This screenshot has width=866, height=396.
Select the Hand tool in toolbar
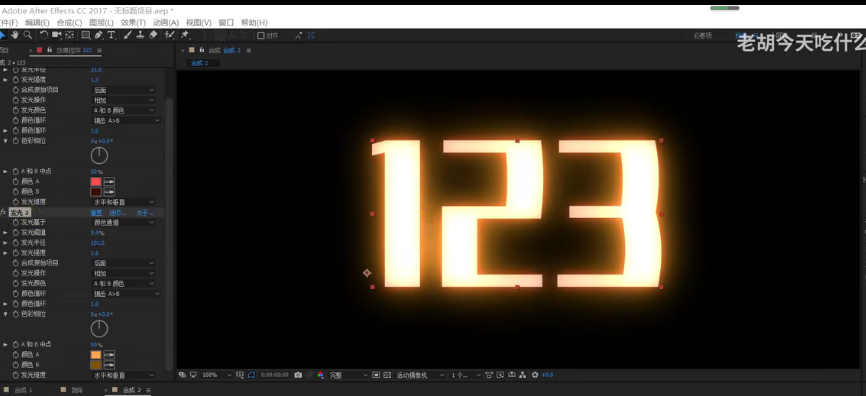[x=14, y=35]
